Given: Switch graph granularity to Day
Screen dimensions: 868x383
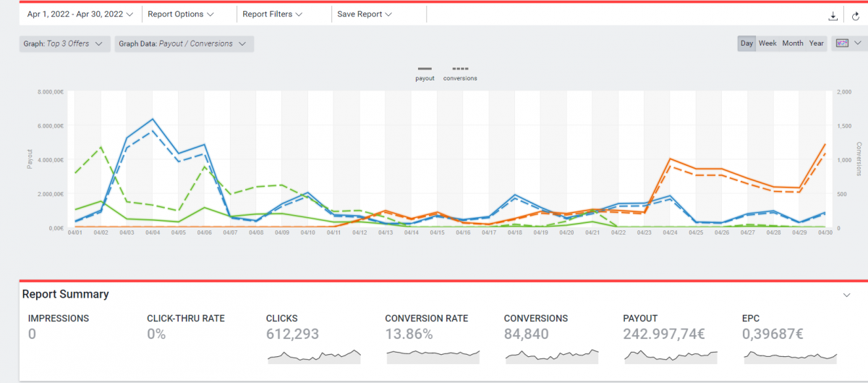Looking at the screenshot, I should tap(746, 43).
